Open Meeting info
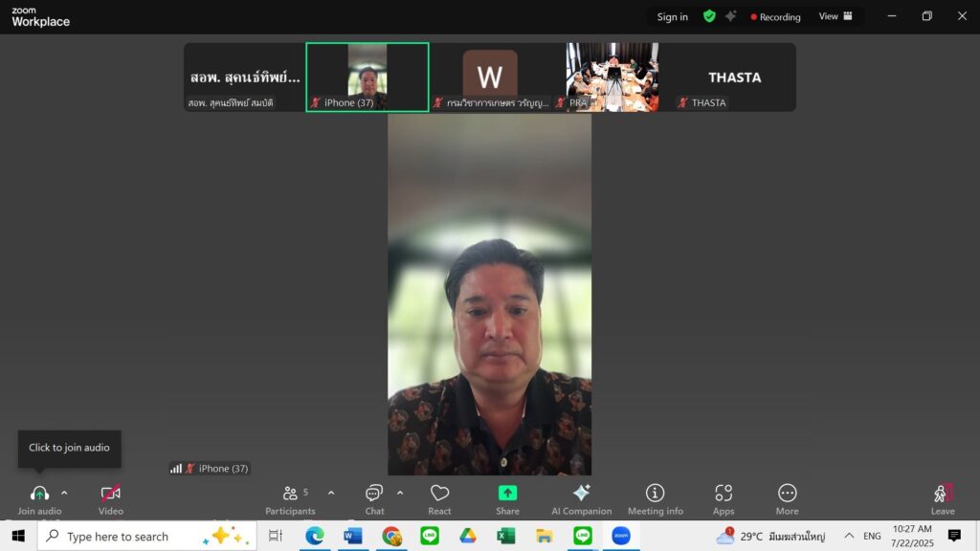The width and height of the screenshot is (980, 551). pos(655,494)
